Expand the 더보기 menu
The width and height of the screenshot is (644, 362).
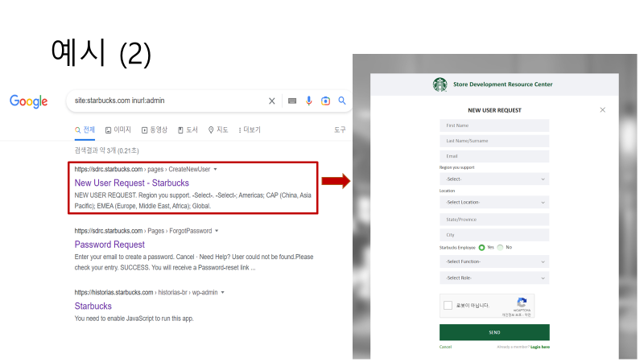click(x=250, y=130)
